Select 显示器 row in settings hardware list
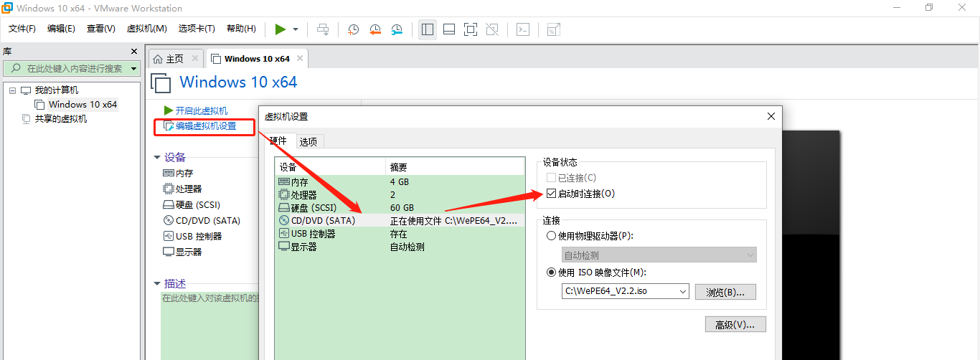This screenshot has height=360, width=980. click(x=400, y=247)
